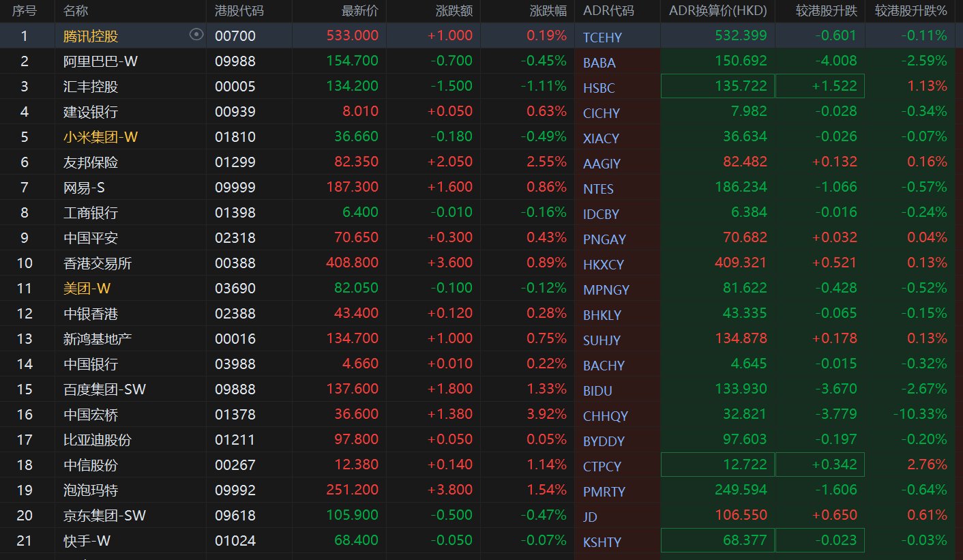Select the 汇丰控股 stock name
Screen dimensions: 963x560
point(91,87)
